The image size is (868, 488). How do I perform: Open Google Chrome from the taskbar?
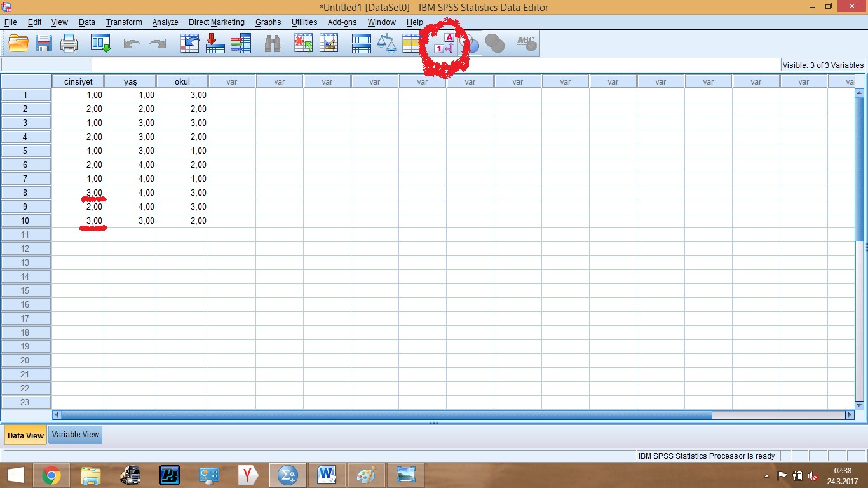[x=51, y=475]
